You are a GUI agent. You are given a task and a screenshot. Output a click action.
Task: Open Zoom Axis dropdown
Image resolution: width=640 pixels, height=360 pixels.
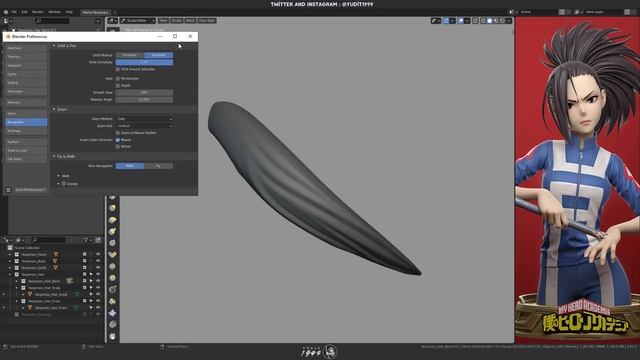tap(144, 126)
